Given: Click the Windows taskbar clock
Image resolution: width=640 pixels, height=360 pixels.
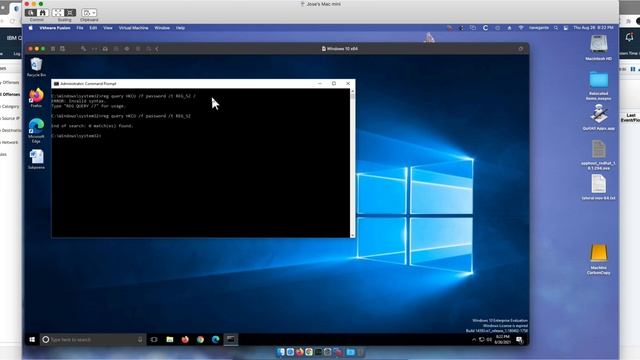Looking at the screenshot, I should pos(503,340).
